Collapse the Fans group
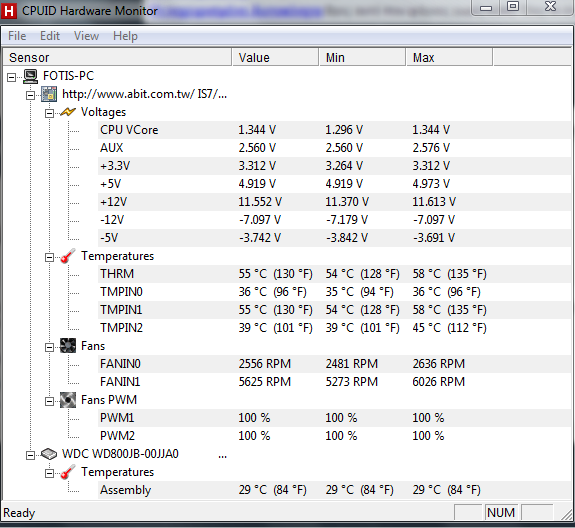The image size is (575, 528). click(x=50, y=347)
